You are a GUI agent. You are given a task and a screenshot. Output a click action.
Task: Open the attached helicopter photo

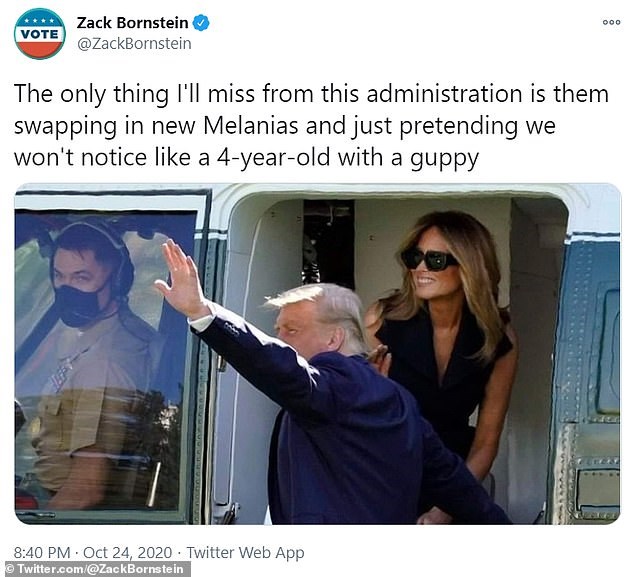[317, 354]
